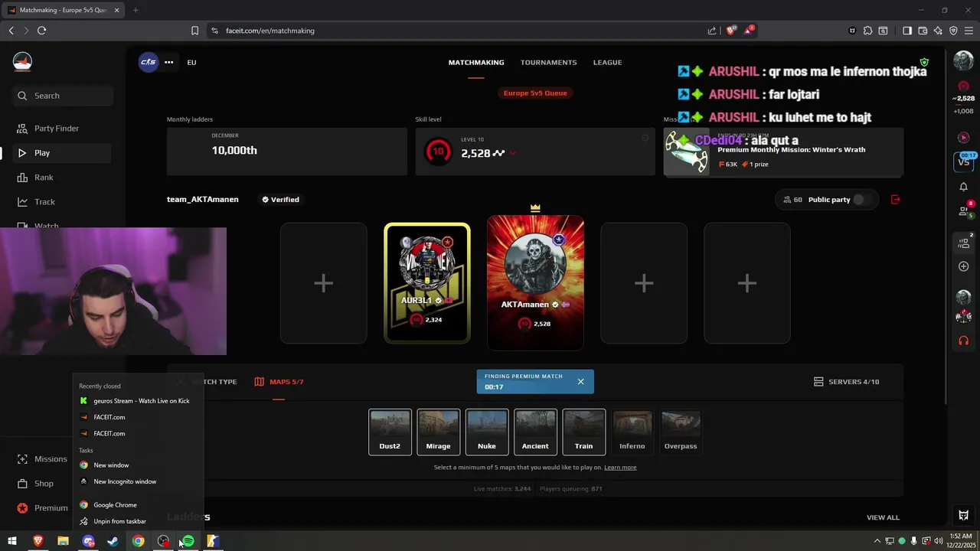Open the notifications bell in right sidebar
The width and height of the screenshot is (980, 551).
click(x=963, y=187)
